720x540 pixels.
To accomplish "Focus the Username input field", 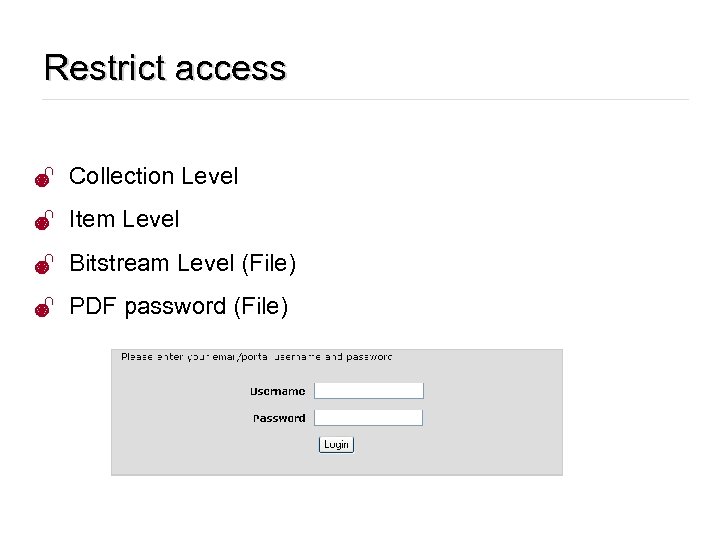I will point(369,391).
